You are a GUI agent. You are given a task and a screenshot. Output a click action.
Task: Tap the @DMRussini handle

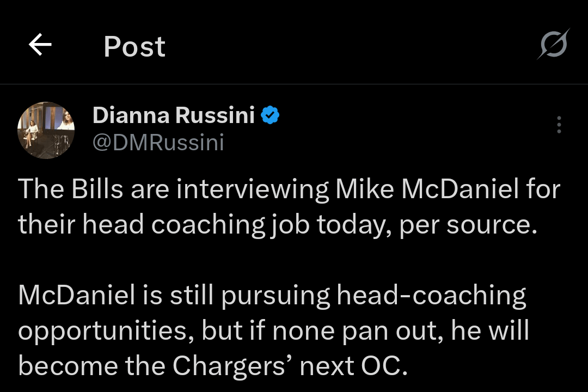(x=158, y=142)
